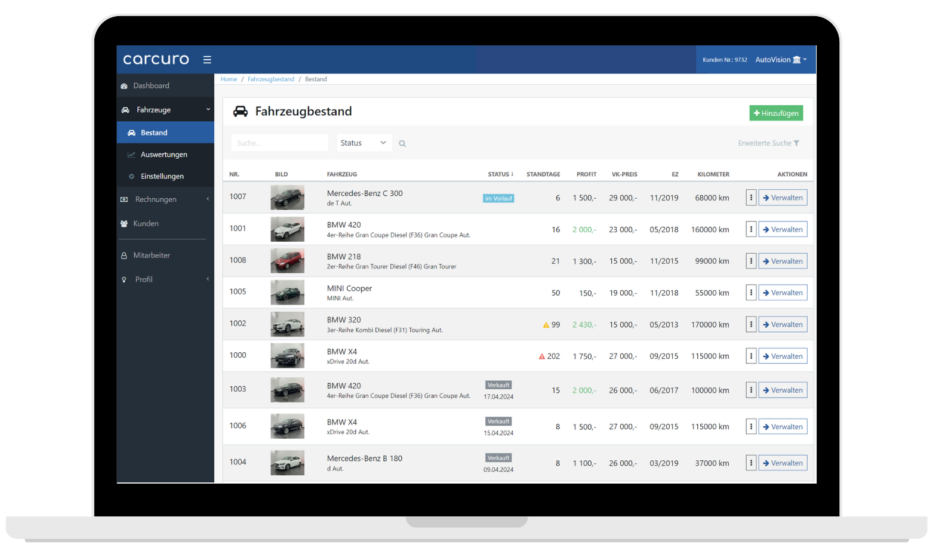This screenshot has width=933, height=560.
Task: Open the three-dot menu for vehicle 1008
Action: 751,261
